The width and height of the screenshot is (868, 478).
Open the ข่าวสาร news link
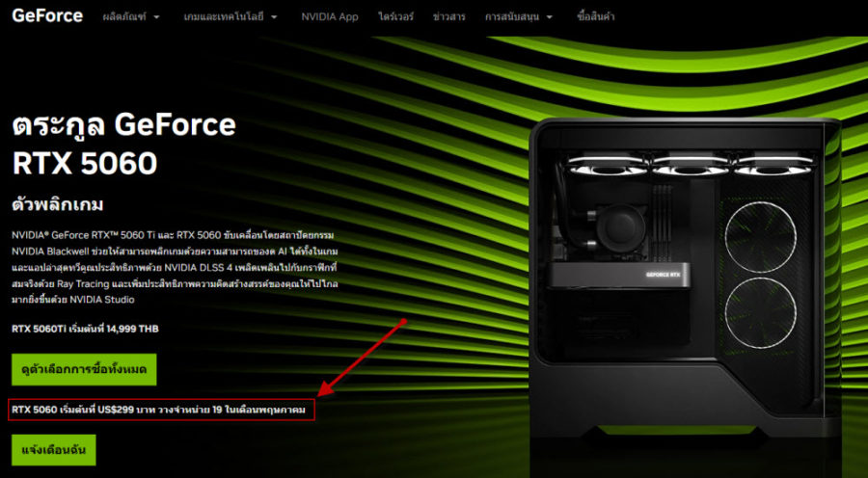click(448, 16)
